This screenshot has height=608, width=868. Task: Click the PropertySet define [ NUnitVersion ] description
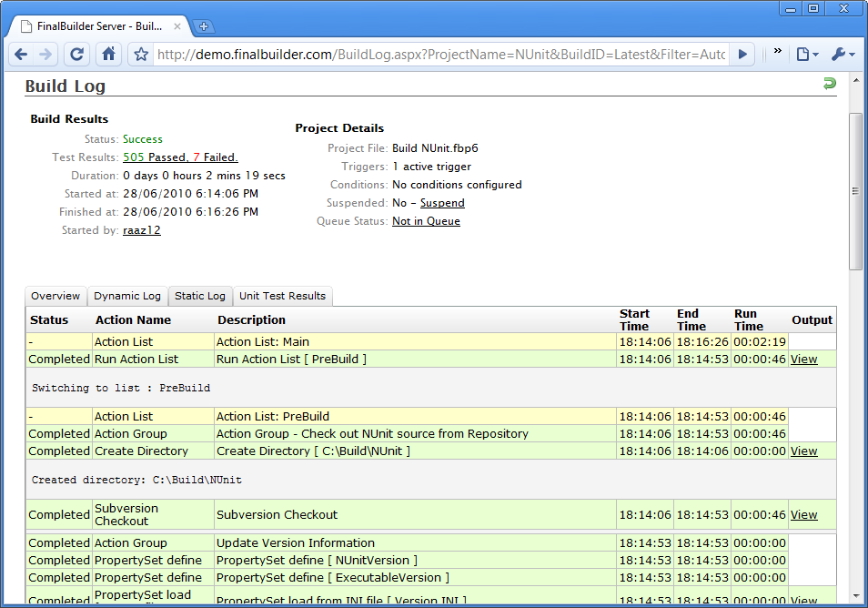415,561
